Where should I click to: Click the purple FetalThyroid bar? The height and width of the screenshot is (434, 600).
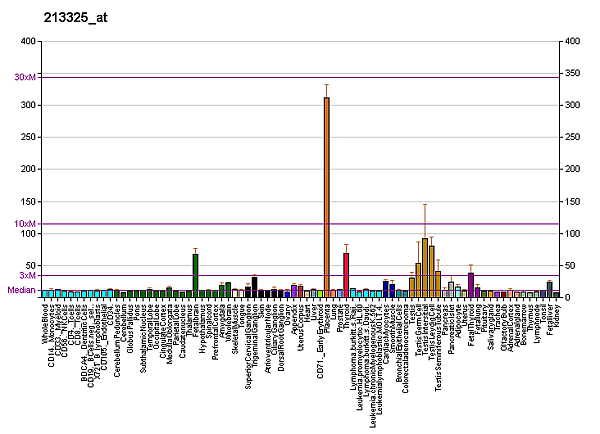(471, 284)
